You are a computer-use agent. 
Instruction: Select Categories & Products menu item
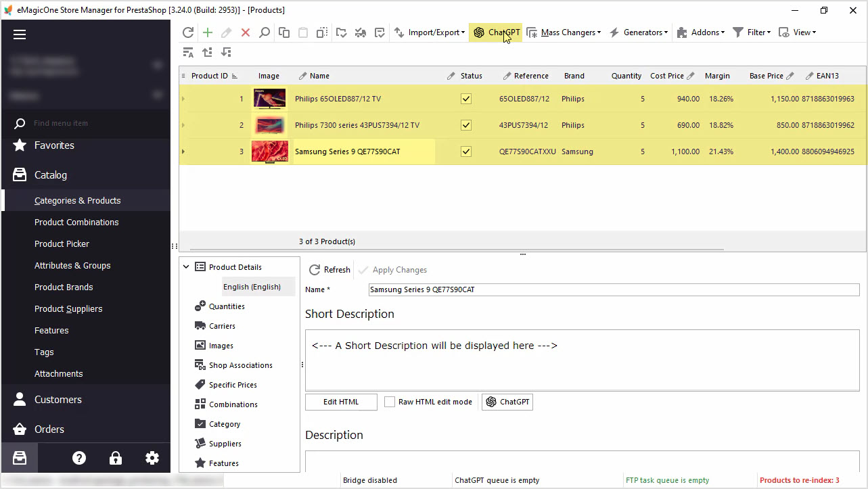point(77,201)
